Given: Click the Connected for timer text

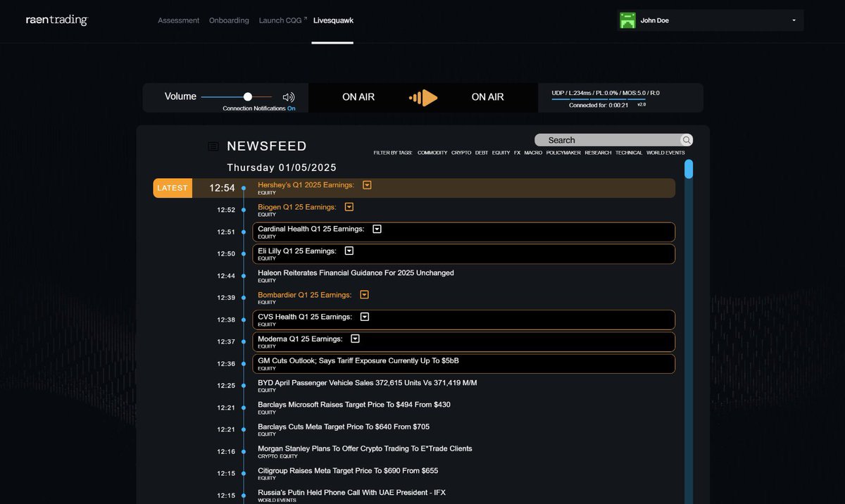Looking at the screenshot, I should click(x=599, y=105).
